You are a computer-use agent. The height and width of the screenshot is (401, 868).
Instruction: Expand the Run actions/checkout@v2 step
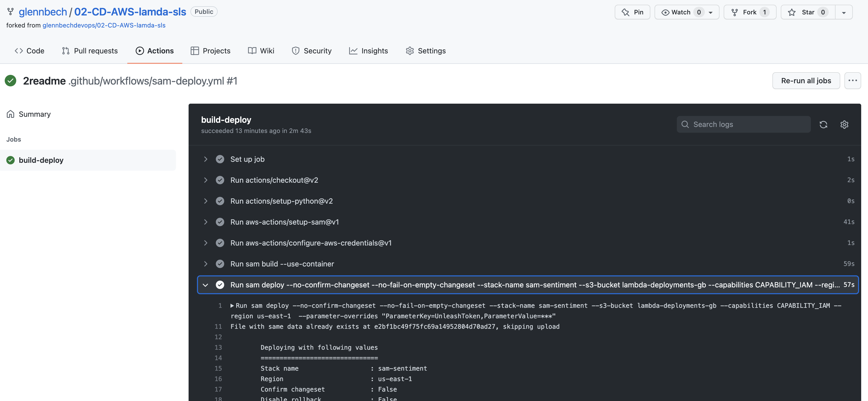(x=205, y=180)
